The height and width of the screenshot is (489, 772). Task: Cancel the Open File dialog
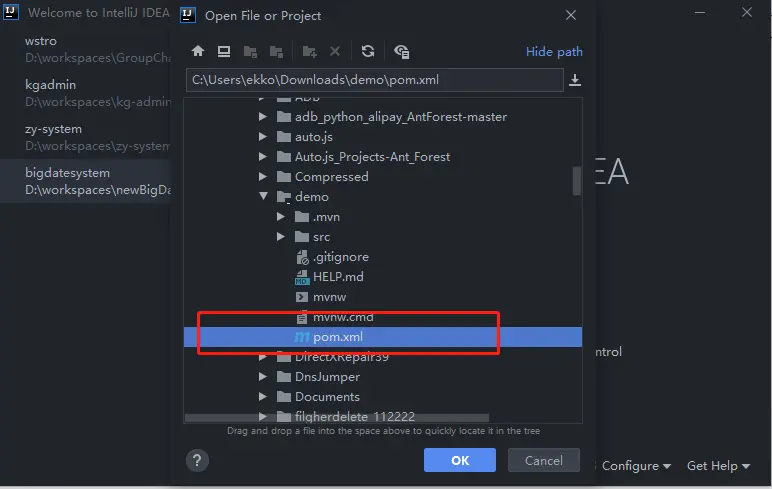tap(544, 460)
